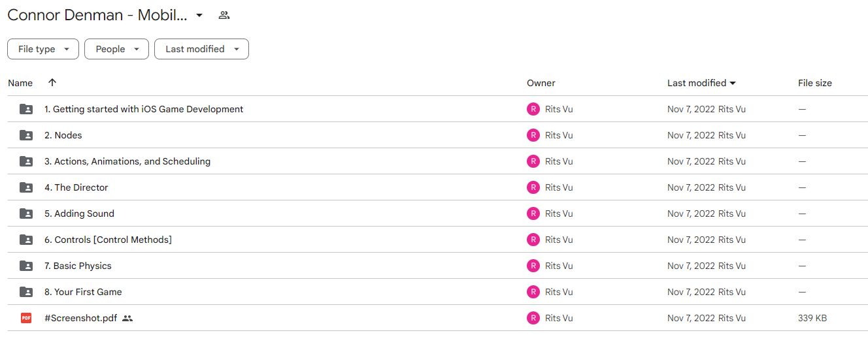This screenshot has width=868, height=348.
Task: Open the Last modified filter dropdown
Action: tap(201, 49)
